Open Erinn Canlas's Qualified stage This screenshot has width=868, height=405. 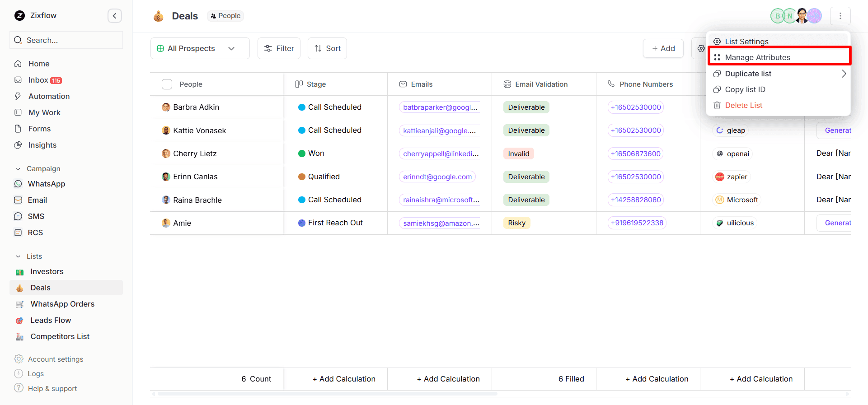point(319,177)
